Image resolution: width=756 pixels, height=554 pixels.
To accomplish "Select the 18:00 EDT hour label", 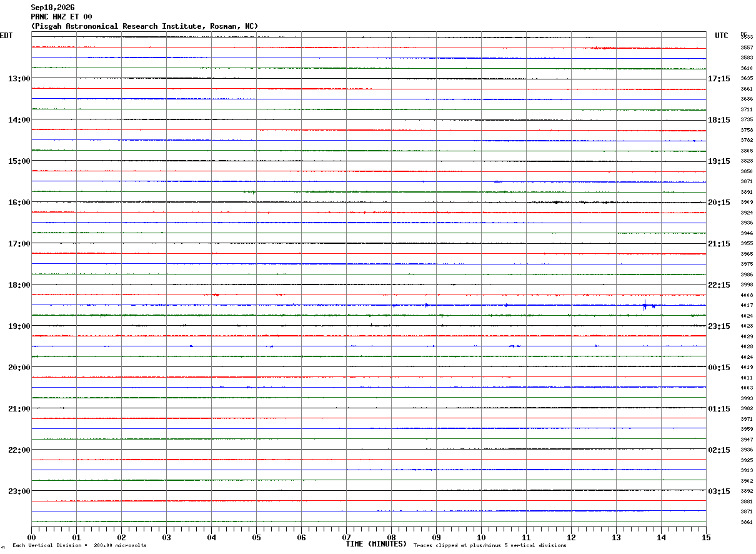I will tap(19, 285).
